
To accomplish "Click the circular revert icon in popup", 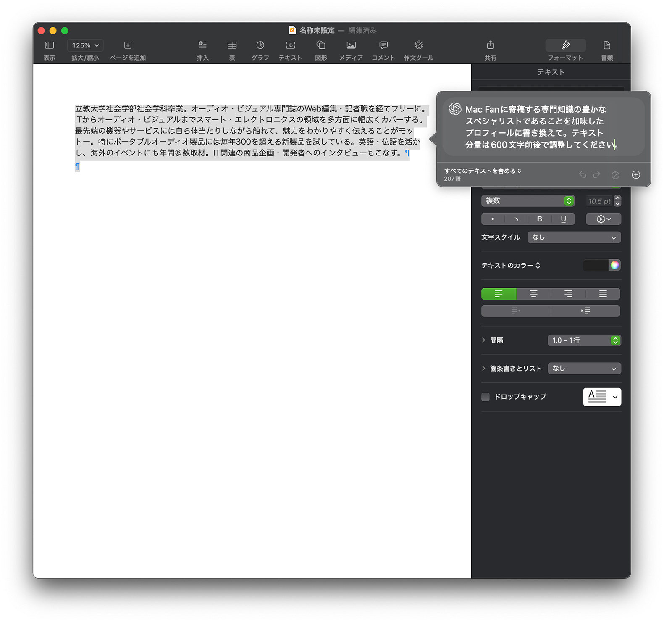I will click(615, 175).
